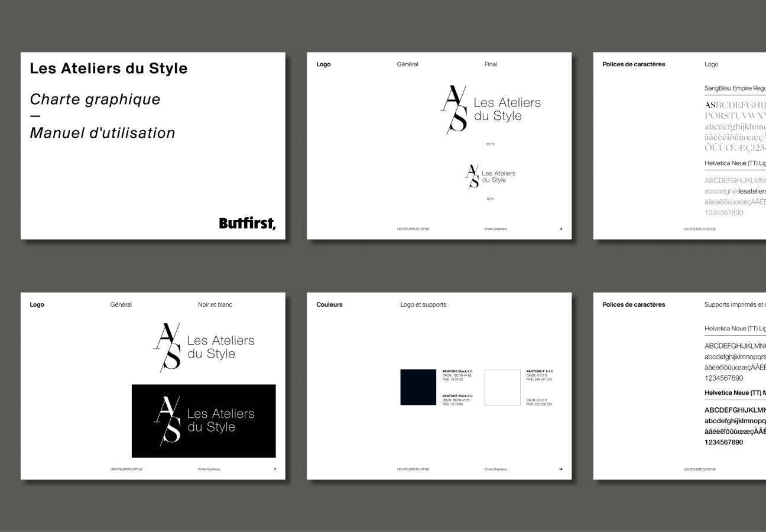Click the black Pantone color swatch
Screen dimensions: 766x532
coord(418,387)
